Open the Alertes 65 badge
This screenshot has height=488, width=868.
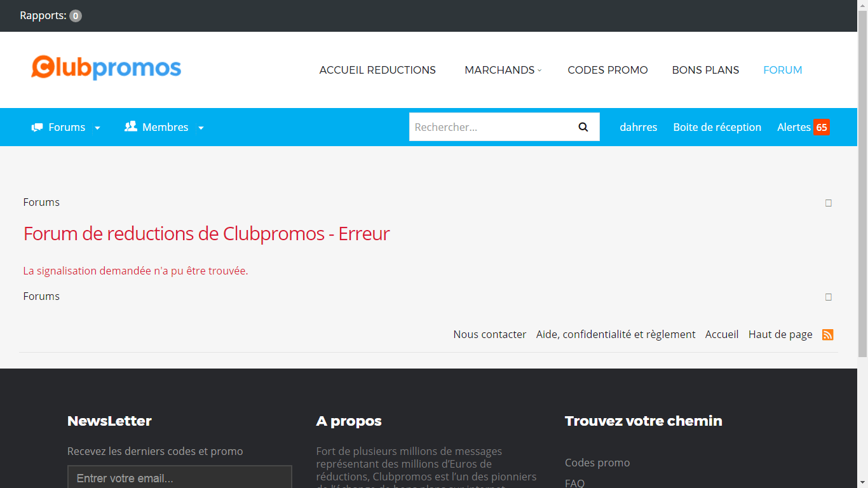click(x=821, y=127)
